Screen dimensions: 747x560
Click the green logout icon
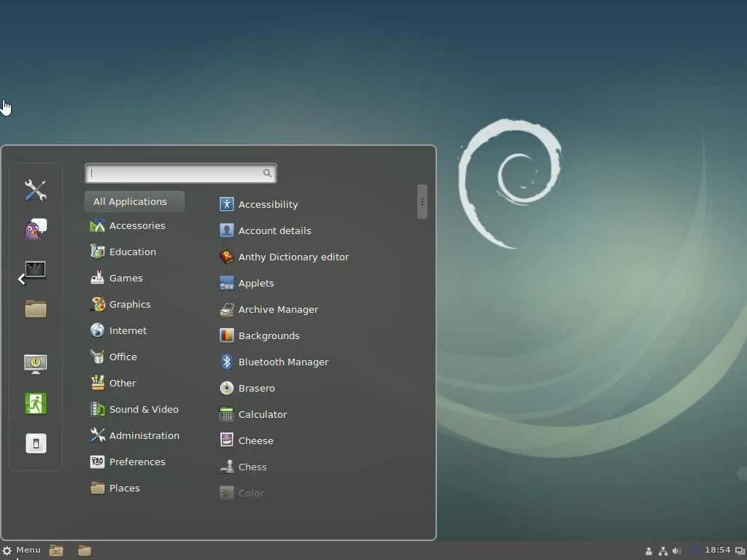tap(35, 403)
